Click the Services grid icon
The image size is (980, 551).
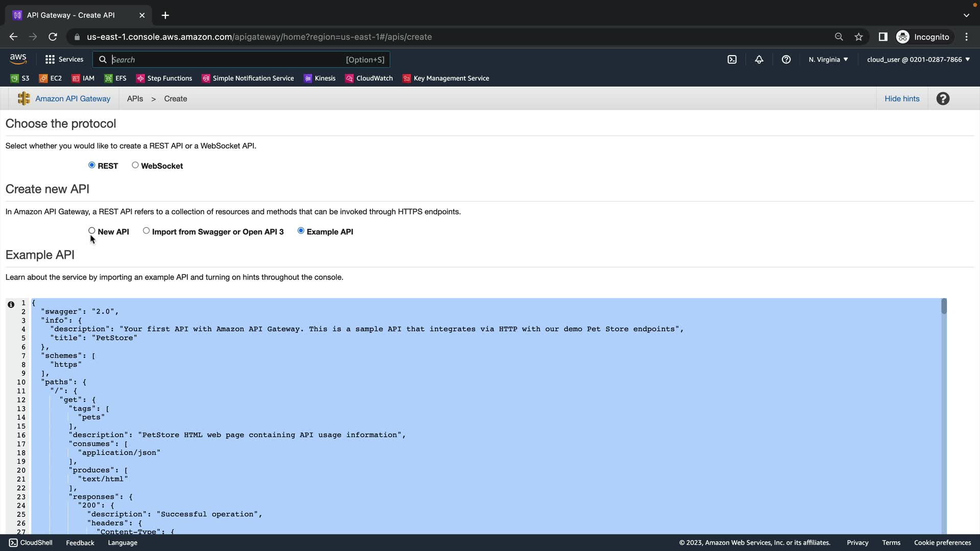50,60
